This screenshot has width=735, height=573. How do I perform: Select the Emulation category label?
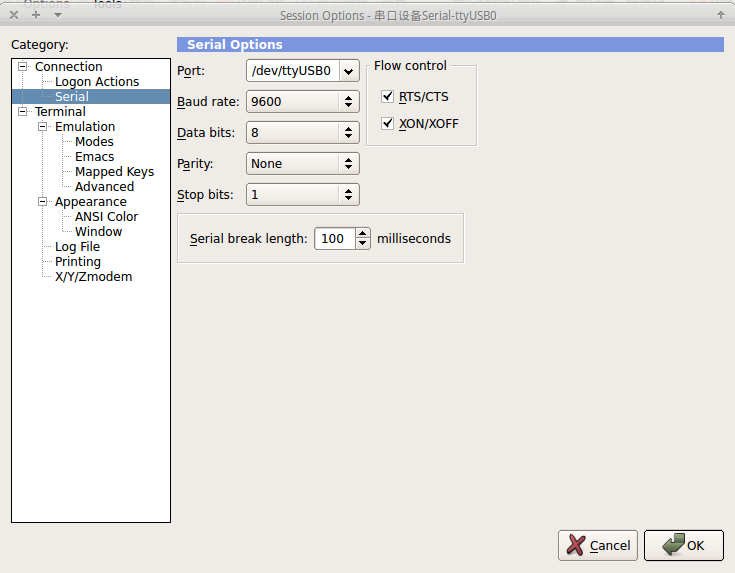[85, 127]
